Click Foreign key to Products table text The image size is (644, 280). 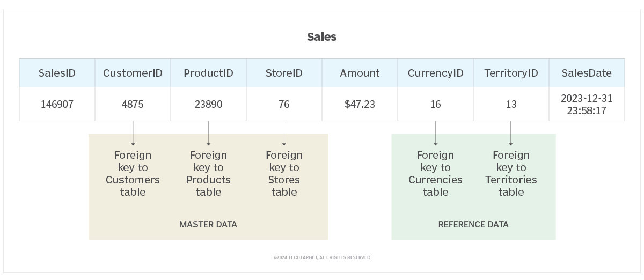pyautogui.click(x=208, y=173)
